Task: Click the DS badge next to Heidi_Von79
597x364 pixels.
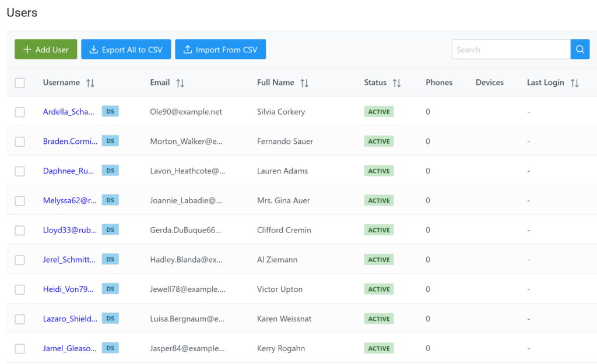Action: pyautogui.click(x=110, y=288)
